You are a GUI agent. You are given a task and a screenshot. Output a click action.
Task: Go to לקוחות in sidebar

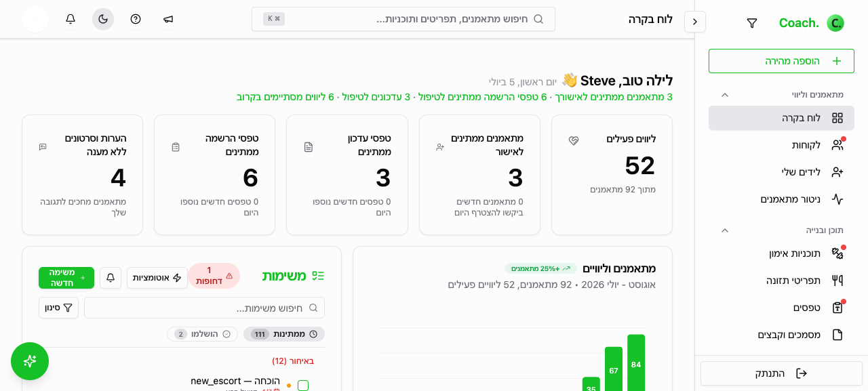coord(781,145)
